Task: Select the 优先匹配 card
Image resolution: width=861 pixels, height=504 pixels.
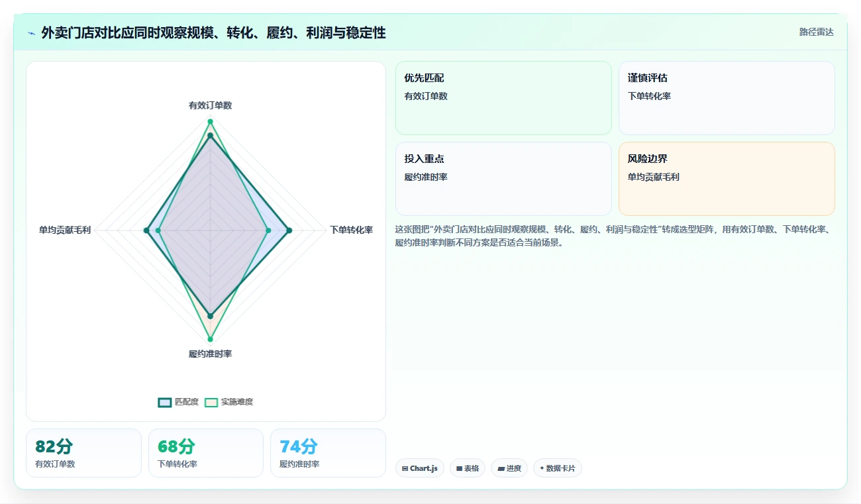Action: 503,98
